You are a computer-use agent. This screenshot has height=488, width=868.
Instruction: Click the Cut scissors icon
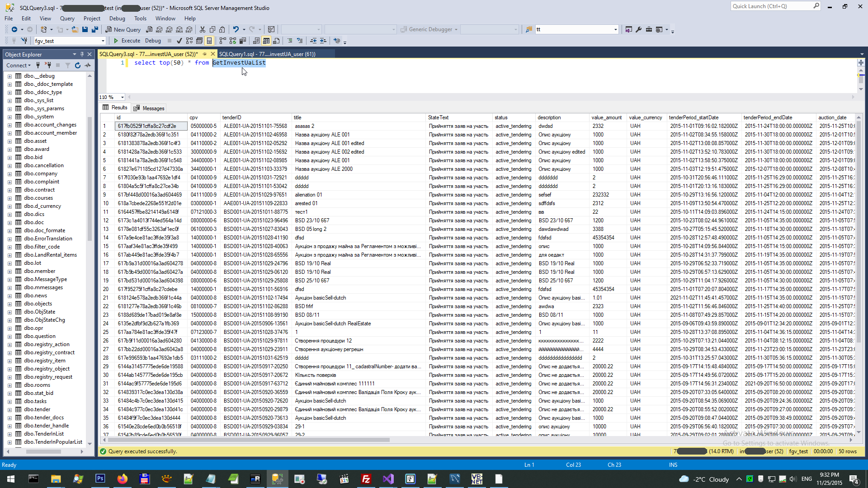tap(202, 29)
